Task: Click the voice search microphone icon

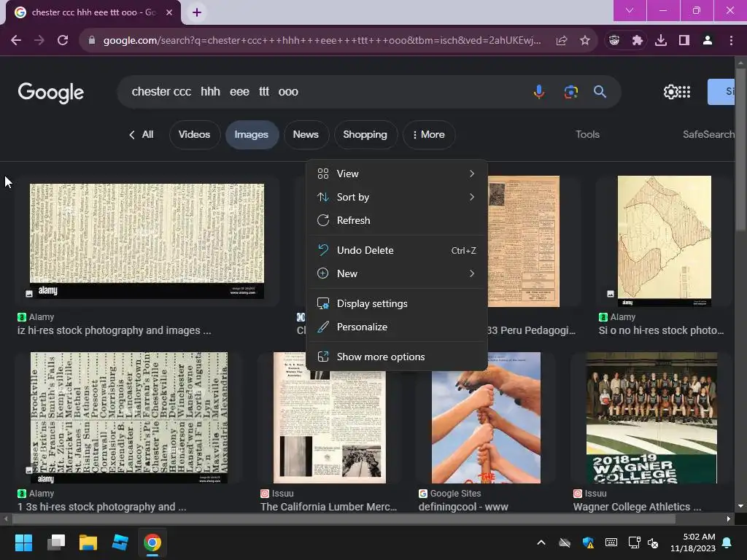Action: coord(539,91)
